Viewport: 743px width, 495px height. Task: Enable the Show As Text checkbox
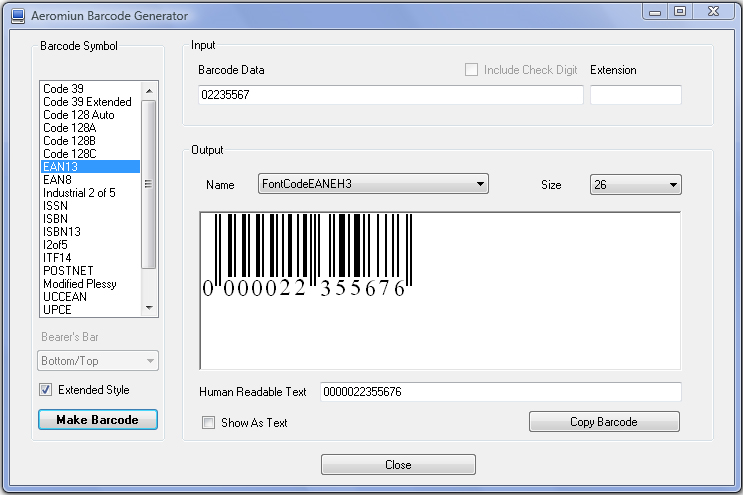point(208,423)
